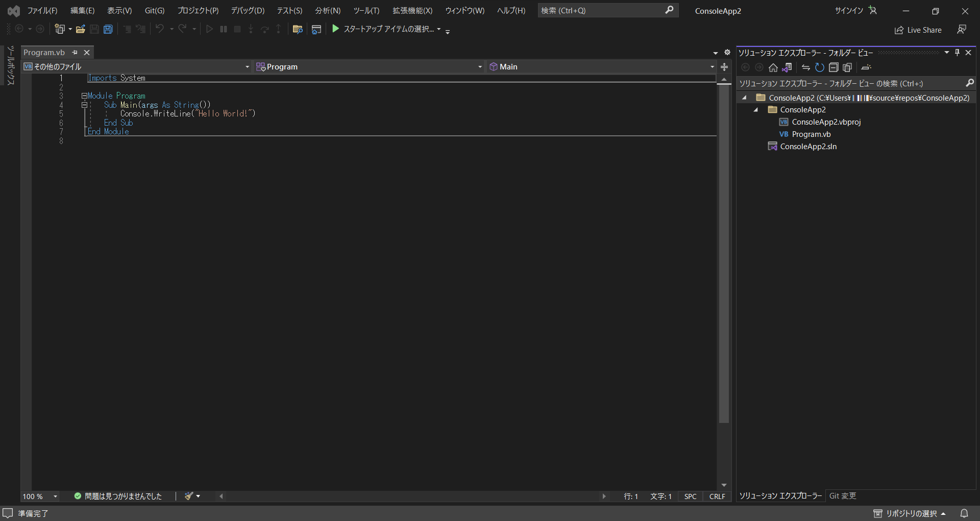980x521 pixels.
Task: Collapse the Module Program outline region
Action: click(x=84, y=96)
